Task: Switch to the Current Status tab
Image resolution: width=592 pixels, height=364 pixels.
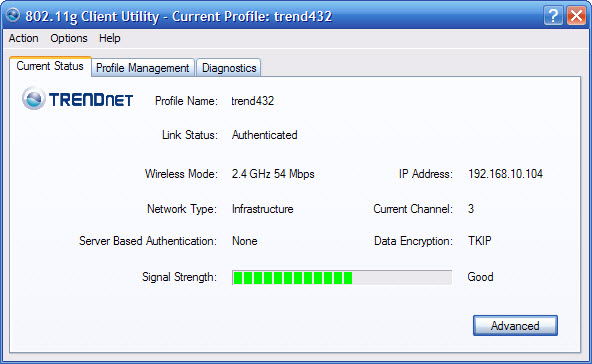Action: click(50, 66)
